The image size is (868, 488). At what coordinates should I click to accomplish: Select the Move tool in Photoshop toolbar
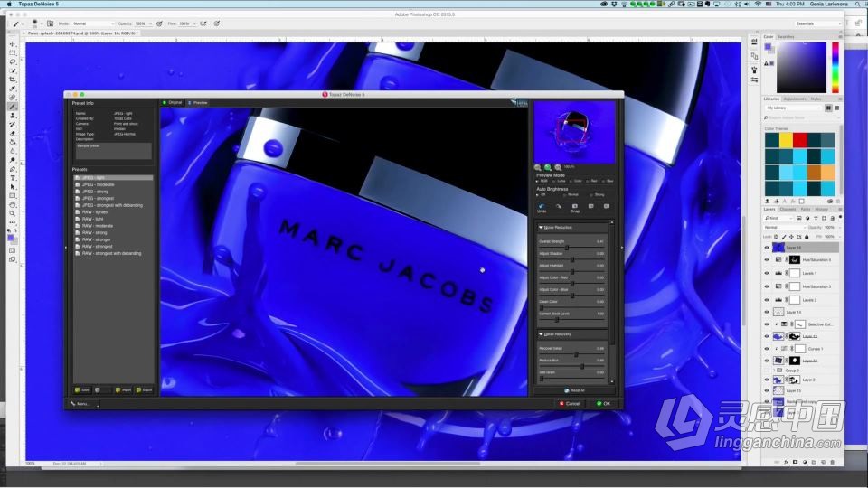click(12, 43)
